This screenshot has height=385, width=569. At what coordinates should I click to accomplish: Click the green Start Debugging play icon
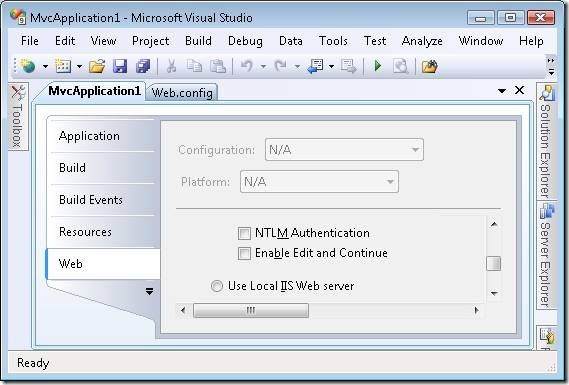[x=378, y=66]
